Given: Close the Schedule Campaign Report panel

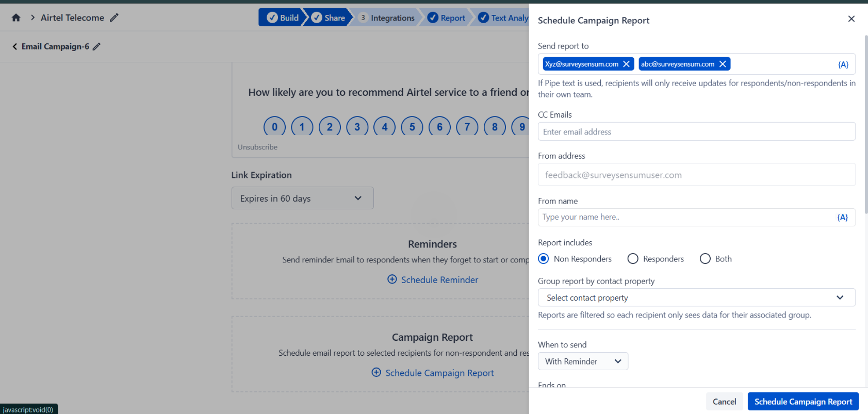Looking at the screenshot, I should click(851, 19).
